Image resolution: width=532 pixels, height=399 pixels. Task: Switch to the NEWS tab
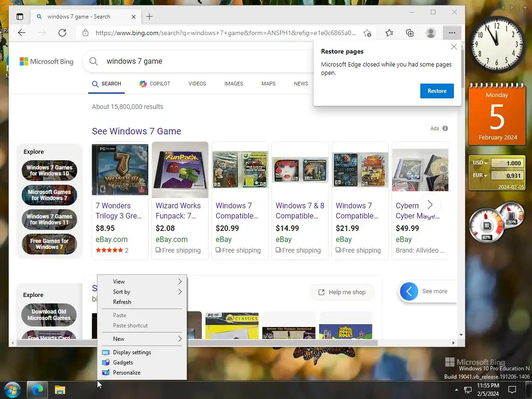pos(301,84)
